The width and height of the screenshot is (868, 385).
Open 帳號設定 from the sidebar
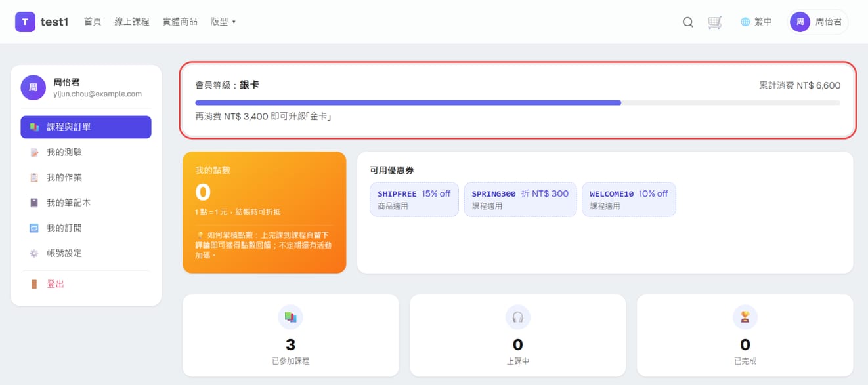86,253
